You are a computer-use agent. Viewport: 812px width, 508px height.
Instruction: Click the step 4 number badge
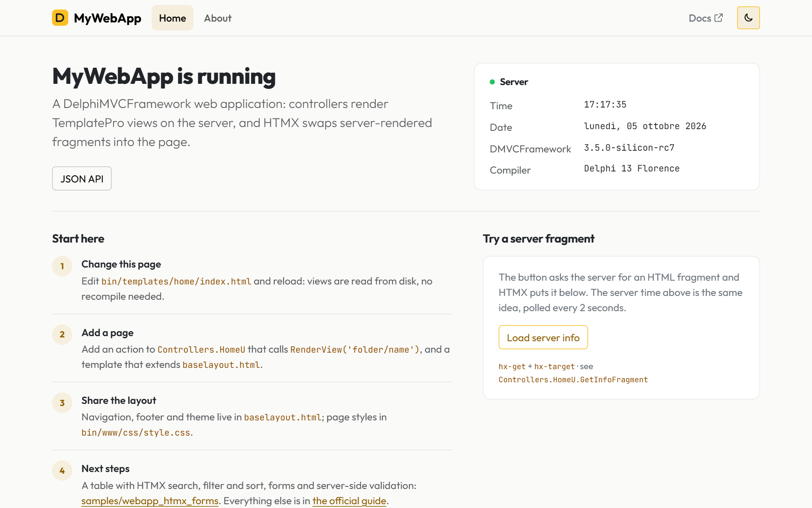tap(62, 471)
